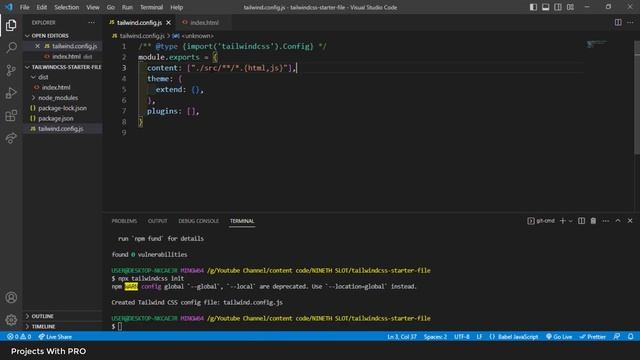Maximize the panel size chevron
This screenshot has width=640, height=360.
point(618,221)
